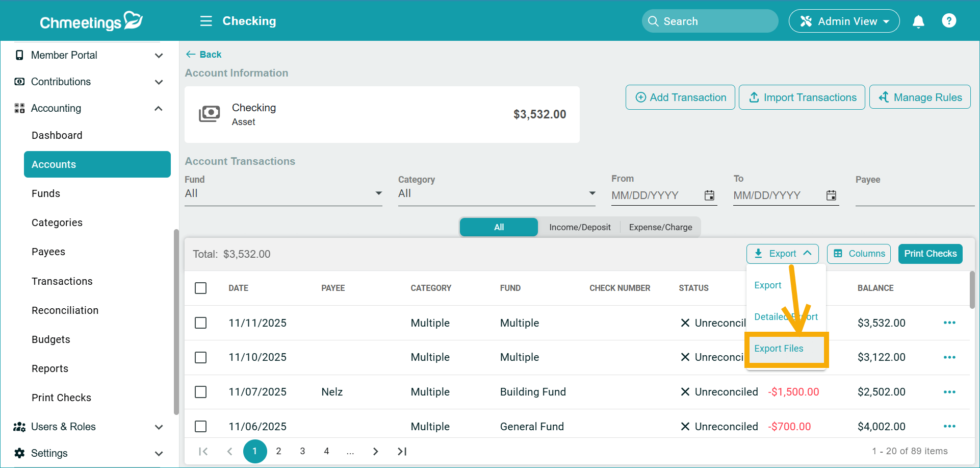
Task: Choose Export Files from the export menu
Action: click(x=779, y=349)
